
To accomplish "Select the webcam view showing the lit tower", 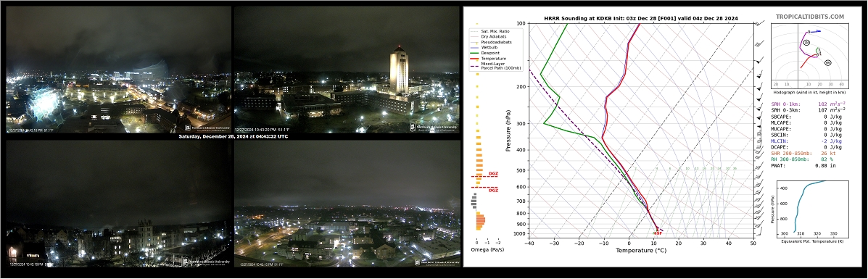I will point(347,69).
